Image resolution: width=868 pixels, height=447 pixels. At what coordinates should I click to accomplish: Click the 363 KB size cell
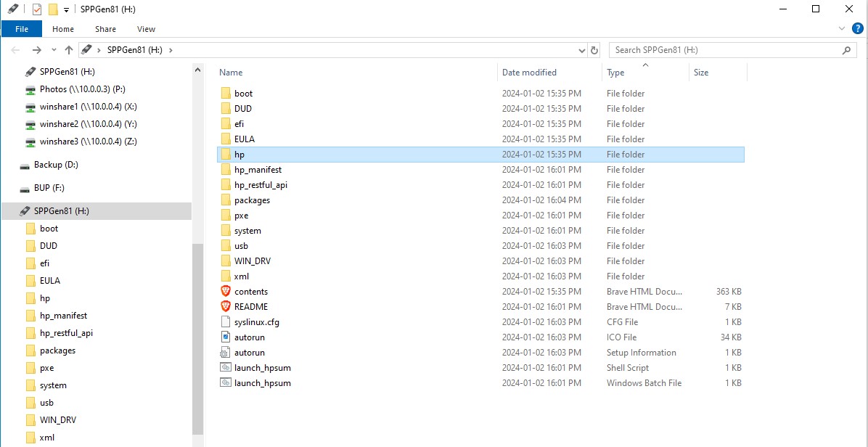point(729,292)
